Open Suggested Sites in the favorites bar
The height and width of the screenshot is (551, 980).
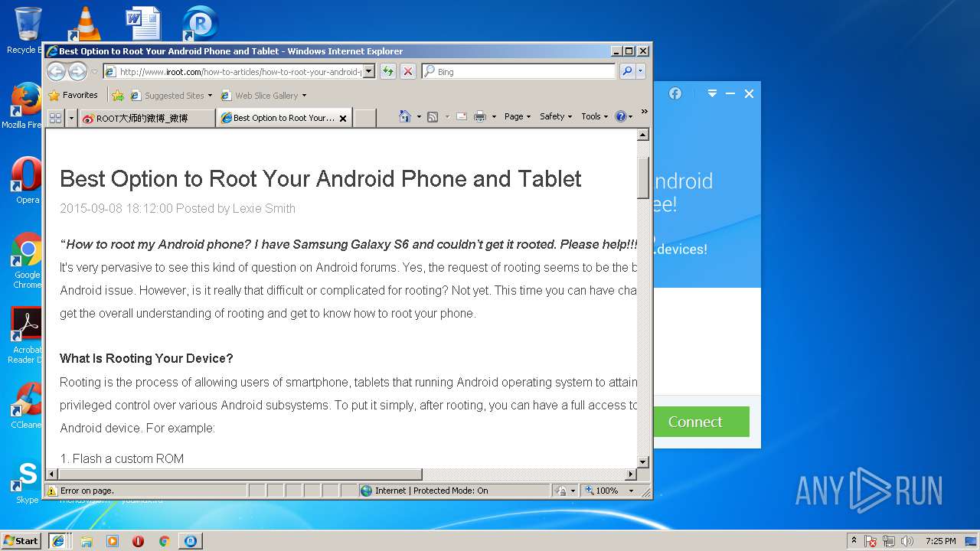(171, 96)
